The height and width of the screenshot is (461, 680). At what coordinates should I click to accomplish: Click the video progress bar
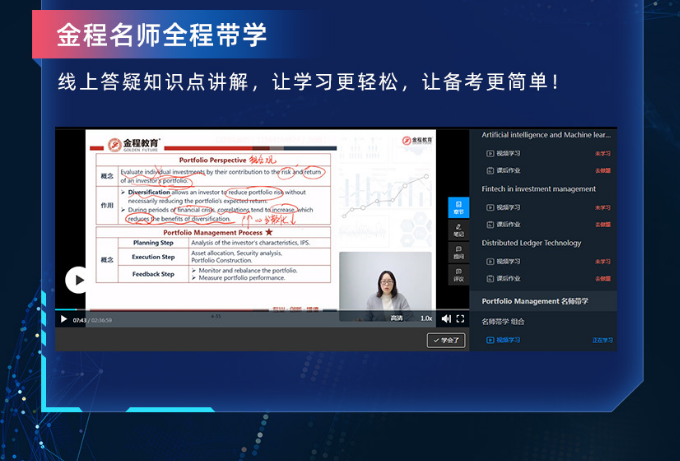point(262,310)
